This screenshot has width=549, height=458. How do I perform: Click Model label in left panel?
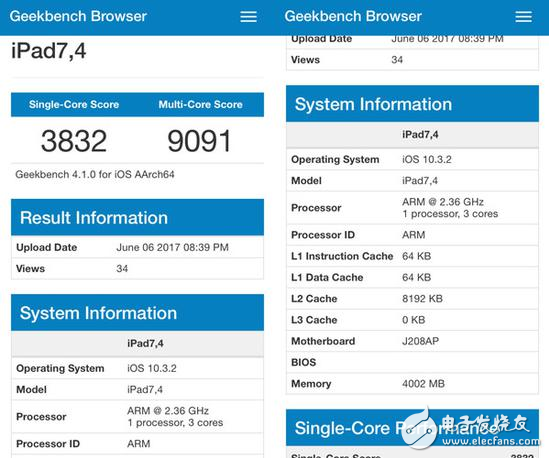(x=32, y=389)
